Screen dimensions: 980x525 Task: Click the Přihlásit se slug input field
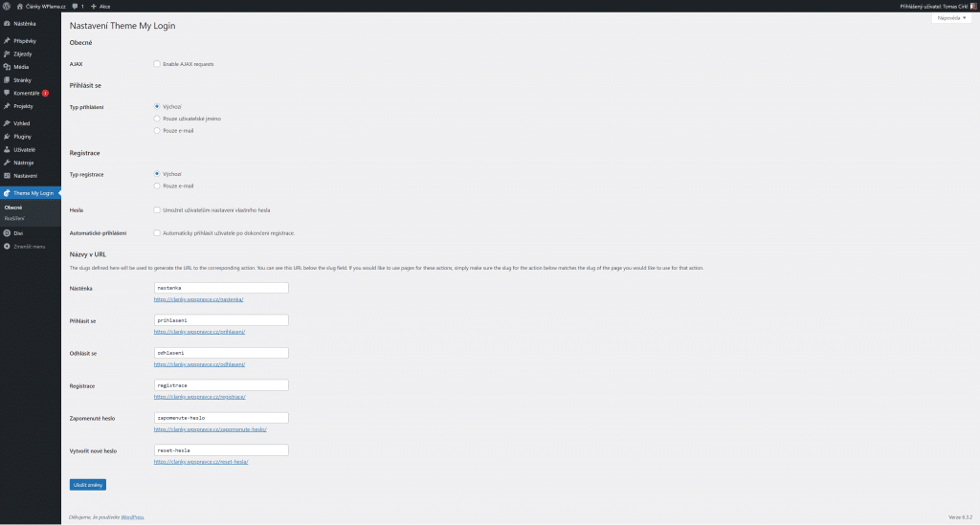pyautogui.click(x=221, y=320)
